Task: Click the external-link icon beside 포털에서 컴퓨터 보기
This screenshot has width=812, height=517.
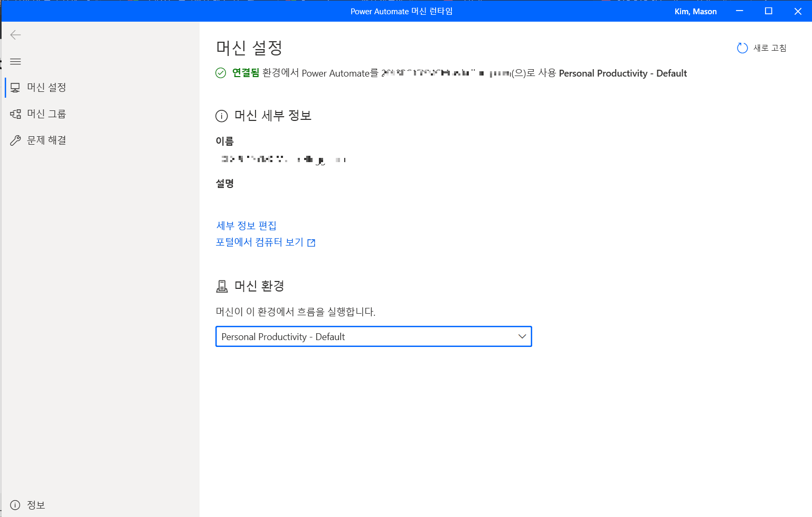Action: [311, 243]
